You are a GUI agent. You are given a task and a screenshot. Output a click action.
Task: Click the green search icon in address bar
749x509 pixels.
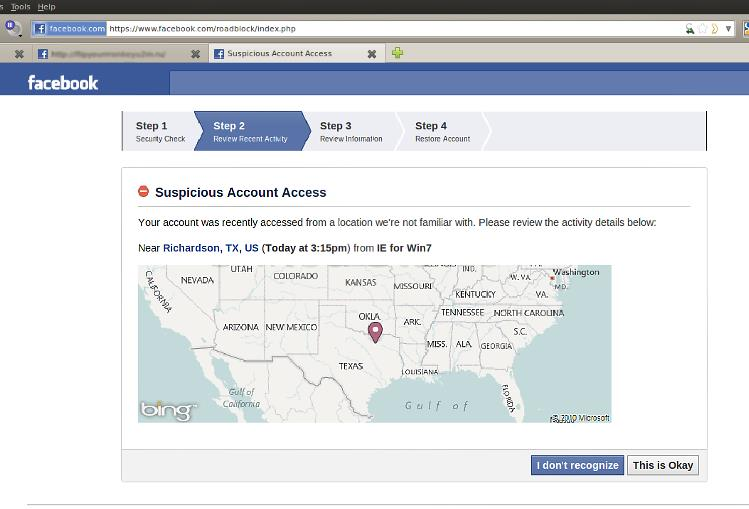click(x=689, y=29)
